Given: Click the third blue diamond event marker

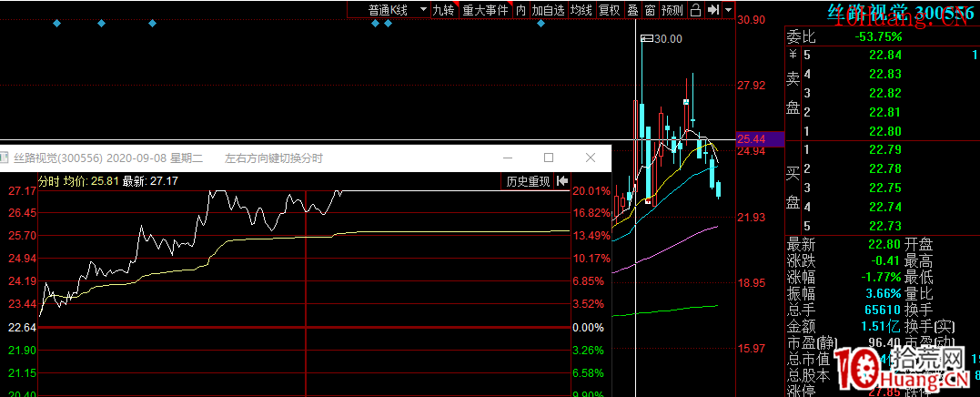Looking at the screenshot, I should 152,23.
